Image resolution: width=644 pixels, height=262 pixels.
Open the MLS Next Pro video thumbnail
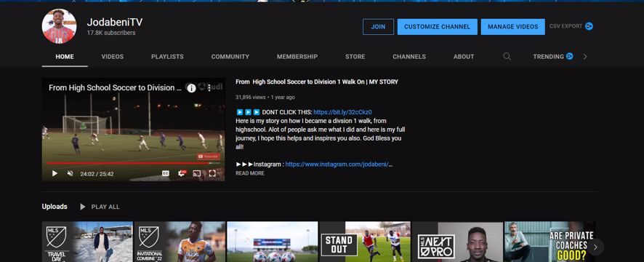click(x=457, y=242)
